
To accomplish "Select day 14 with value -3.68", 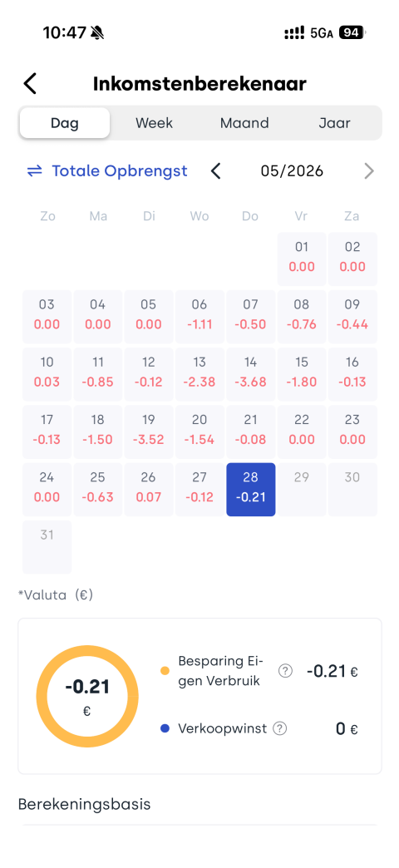I will tap(251, 374).
